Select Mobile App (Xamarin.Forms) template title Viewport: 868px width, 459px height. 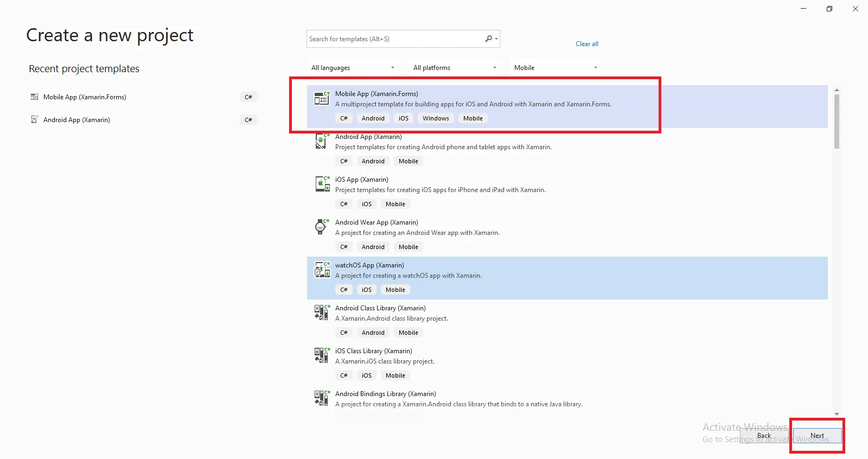pyautogui.click(x=376, y=94)
